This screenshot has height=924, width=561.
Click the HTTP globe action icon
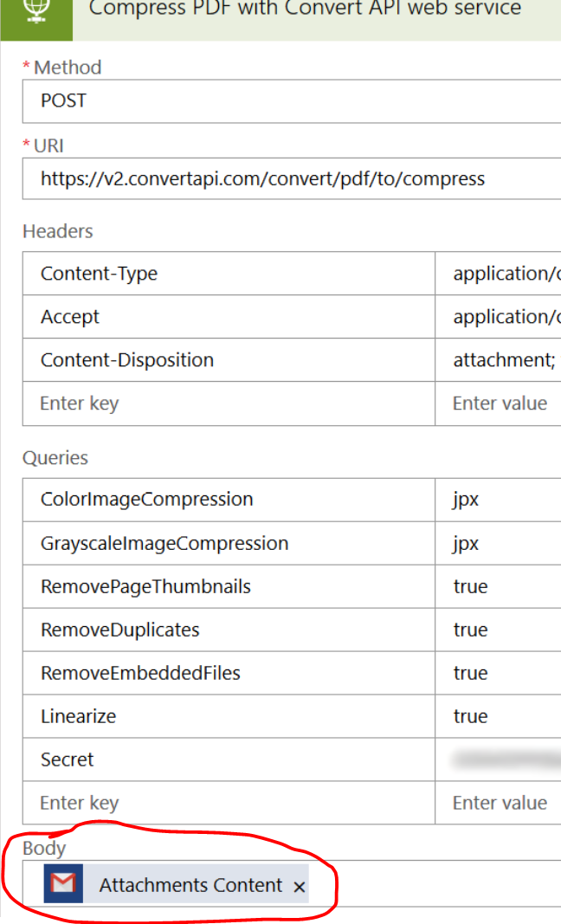click(36, 11)
